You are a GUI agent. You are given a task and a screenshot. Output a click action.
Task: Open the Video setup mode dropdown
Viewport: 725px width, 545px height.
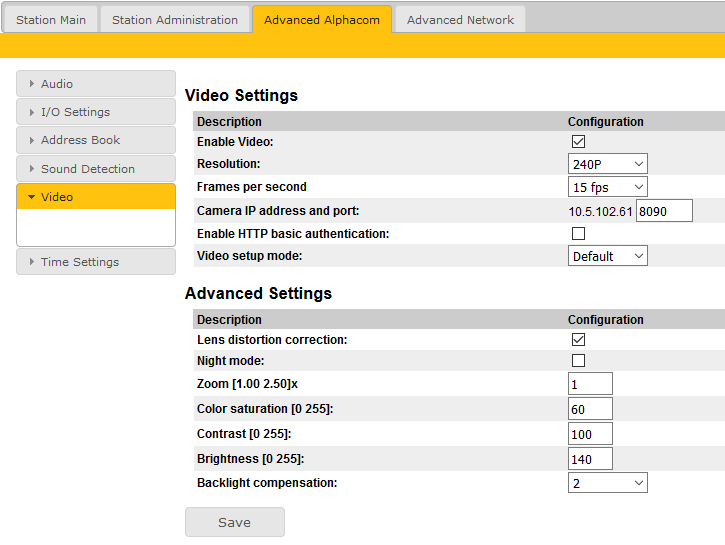pos(607,256)
